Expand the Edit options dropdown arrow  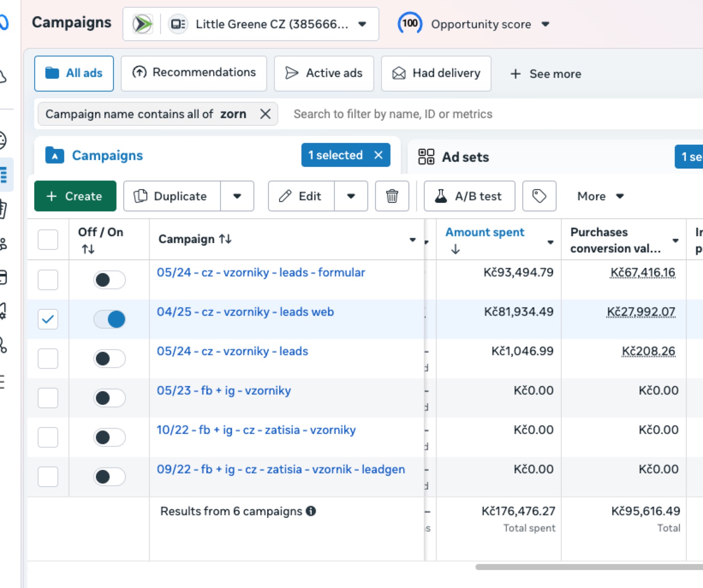pyautogui.click(x=351, y=196)
